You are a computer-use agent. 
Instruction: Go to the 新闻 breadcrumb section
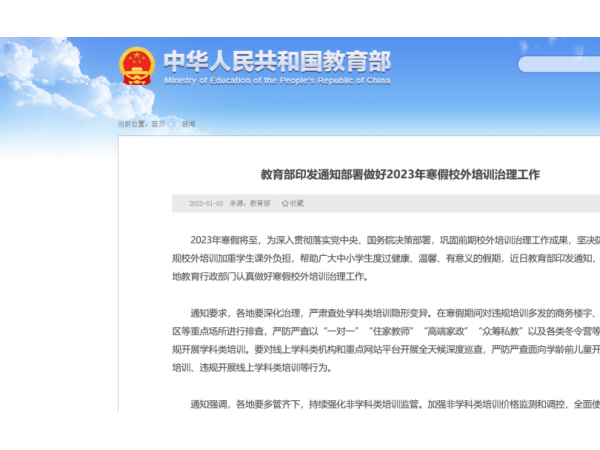click(188, 124)
